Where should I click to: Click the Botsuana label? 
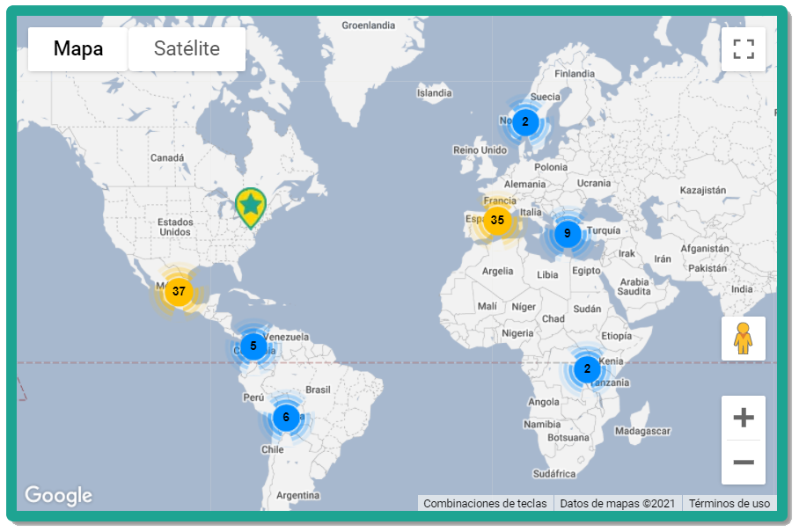(x=568, y=438)
